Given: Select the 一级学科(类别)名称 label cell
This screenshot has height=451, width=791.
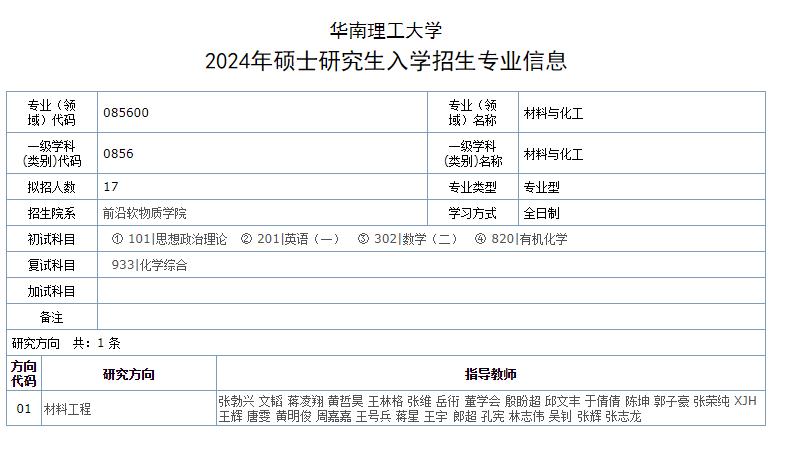Looking at the screenshot, I should [473, 153].
